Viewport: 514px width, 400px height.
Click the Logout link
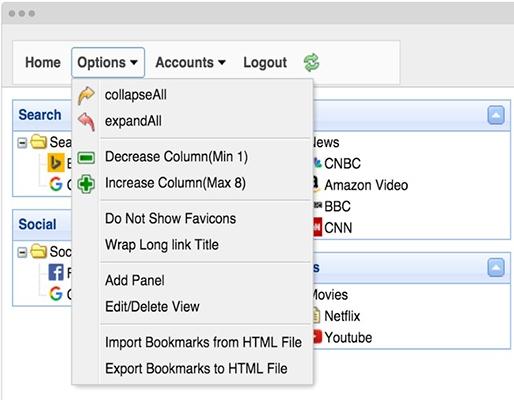click(x=265, y=62)
